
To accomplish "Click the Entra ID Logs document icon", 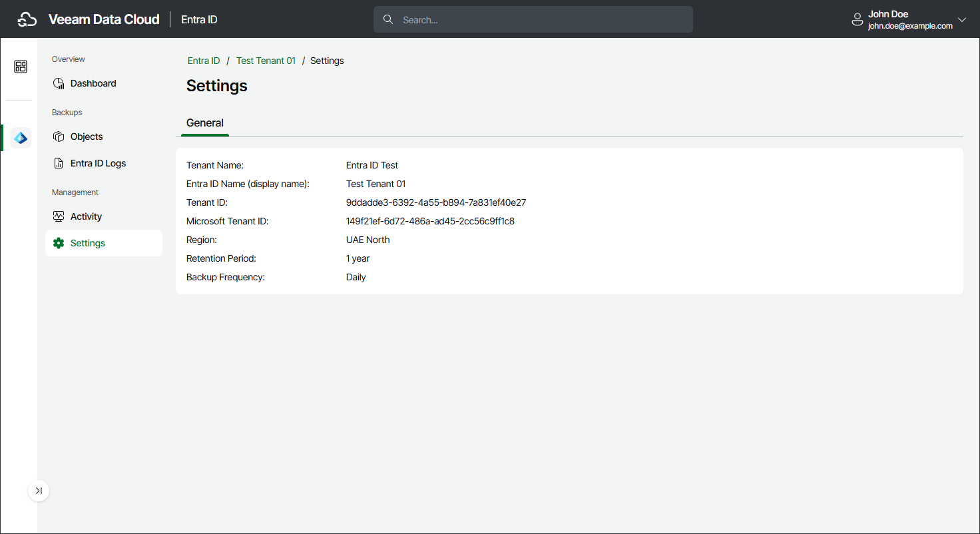I will pos(59,163).
